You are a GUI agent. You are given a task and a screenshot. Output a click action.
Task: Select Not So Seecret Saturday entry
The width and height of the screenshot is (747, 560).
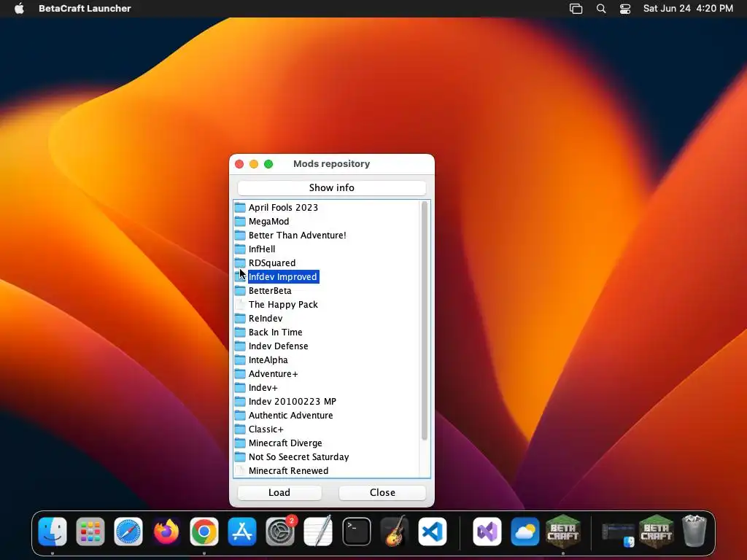tap(298, 456)
